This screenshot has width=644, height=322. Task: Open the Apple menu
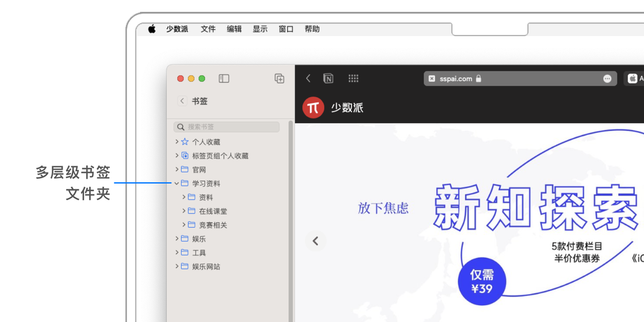point(152,29)
